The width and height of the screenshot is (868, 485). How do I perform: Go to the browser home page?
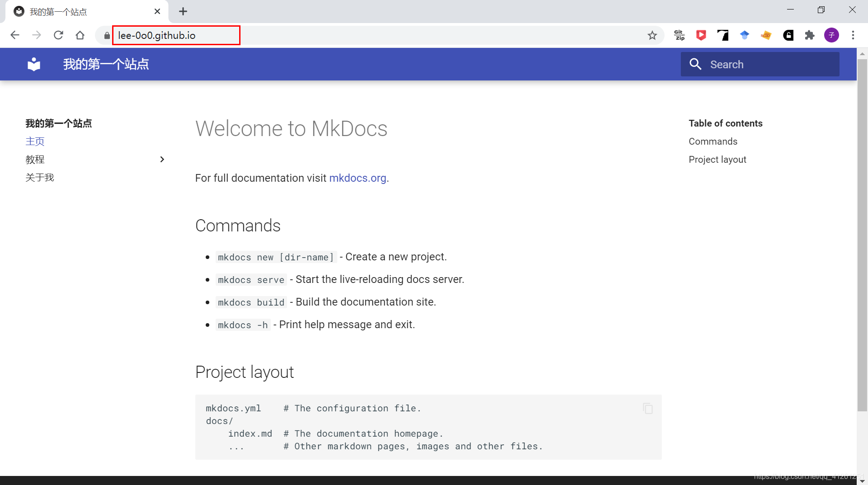(80, 35)
